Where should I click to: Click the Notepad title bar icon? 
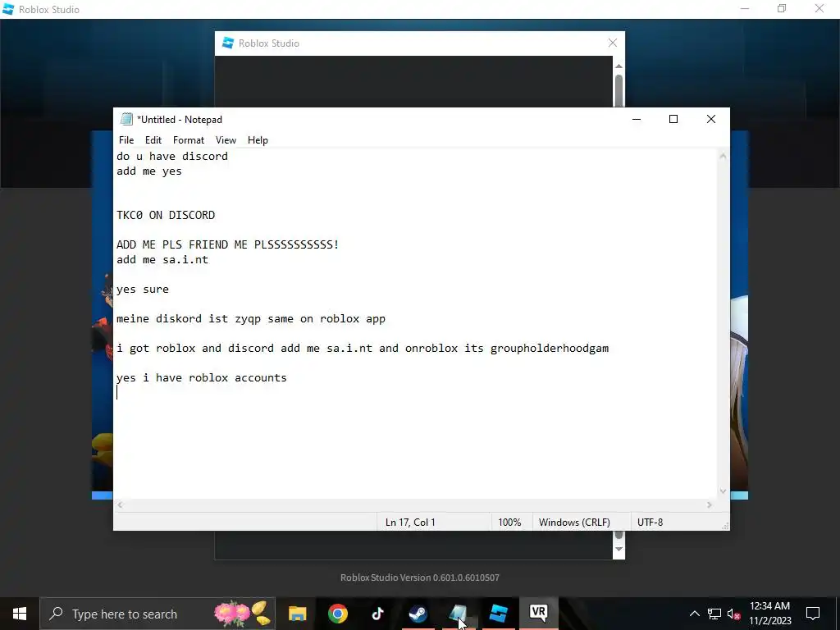[126, 119]
